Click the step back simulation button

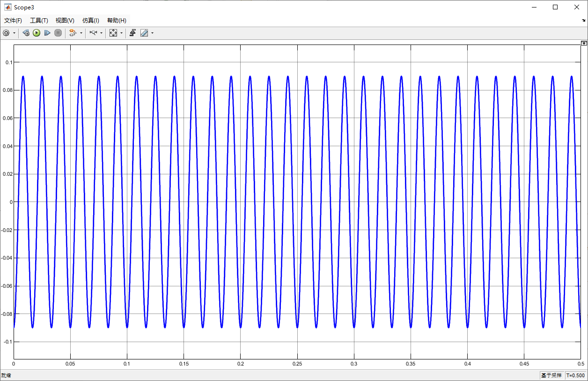[x=26, y=33]
